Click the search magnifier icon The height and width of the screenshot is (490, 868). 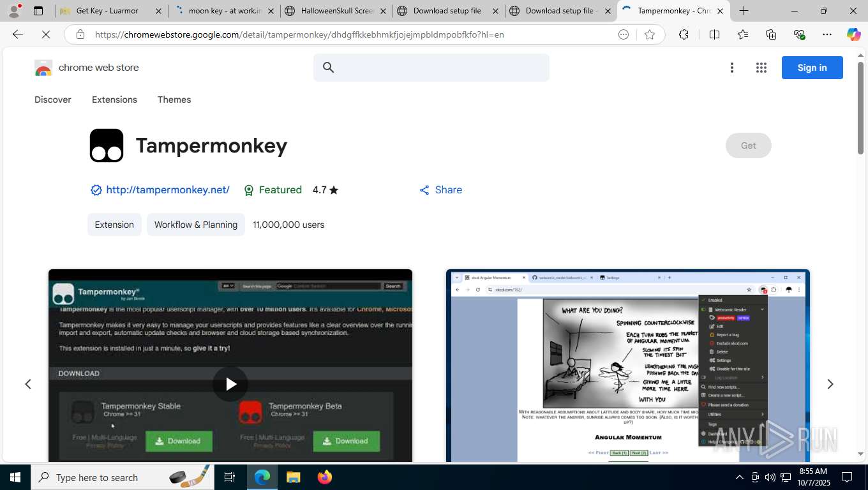[329, 68]
